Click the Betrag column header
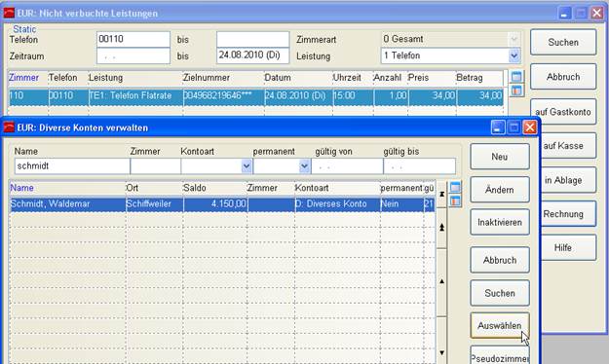The height and width of the screenshot is (364, 609). tap(479, 78)
